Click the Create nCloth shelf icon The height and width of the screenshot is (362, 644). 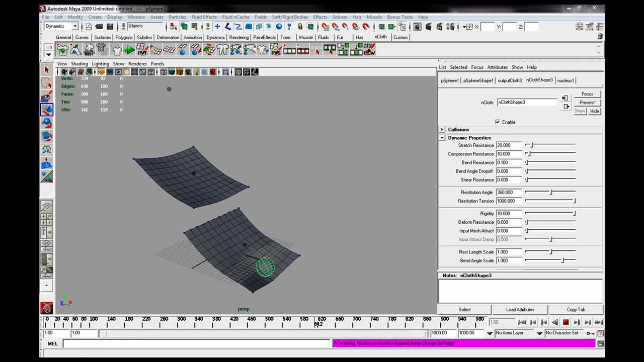[x=63, y=49]
